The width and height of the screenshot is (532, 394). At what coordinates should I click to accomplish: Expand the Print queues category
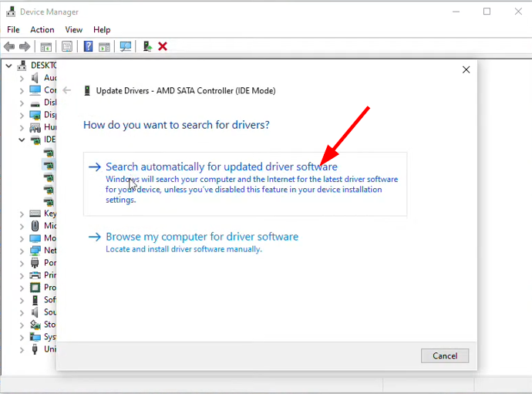pyautogui.click(x=22, y=275)
